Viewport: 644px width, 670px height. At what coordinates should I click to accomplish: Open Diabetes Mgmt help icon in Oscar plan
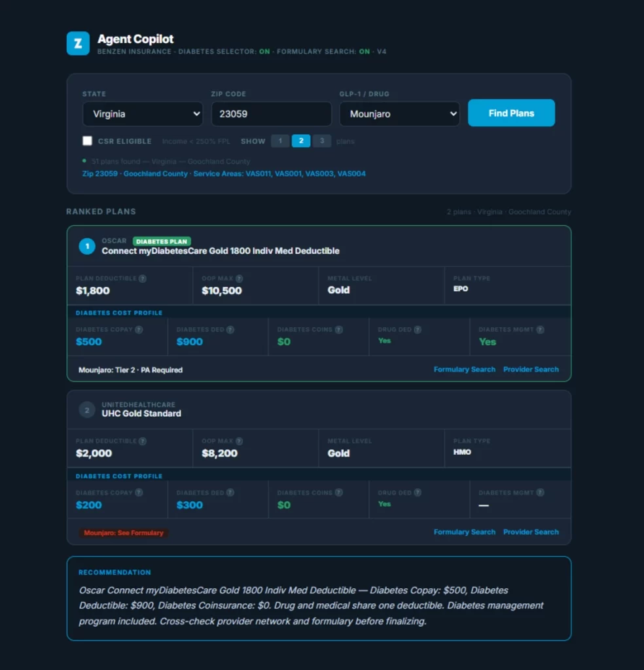(541, 330)
